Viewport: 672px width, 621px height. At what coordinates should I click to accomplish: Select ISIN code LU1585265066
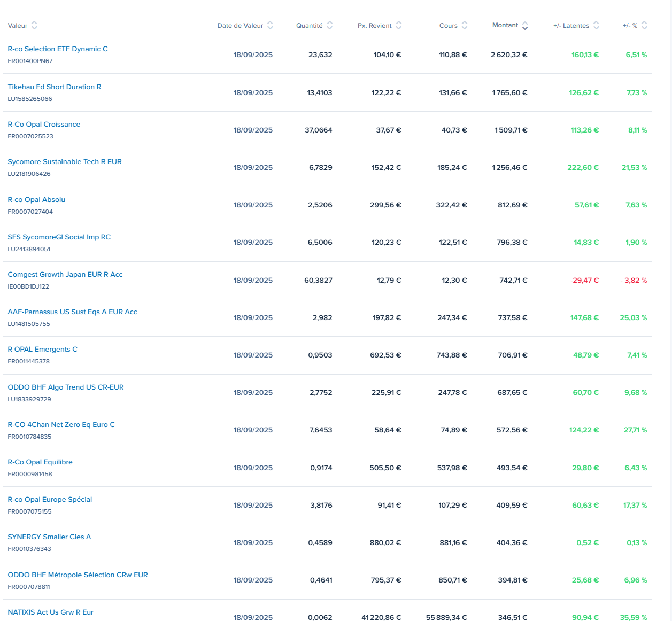click(x=30, y=99)
